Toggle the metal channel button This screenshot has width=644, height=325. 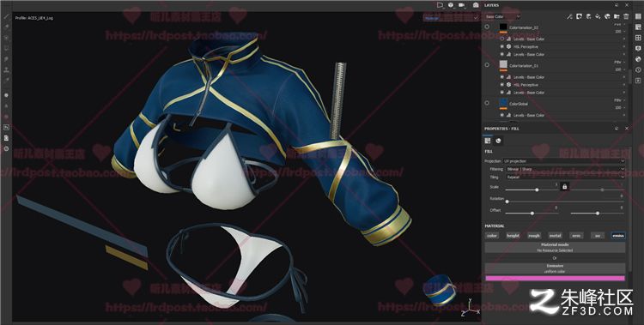[x=556, y=236]
